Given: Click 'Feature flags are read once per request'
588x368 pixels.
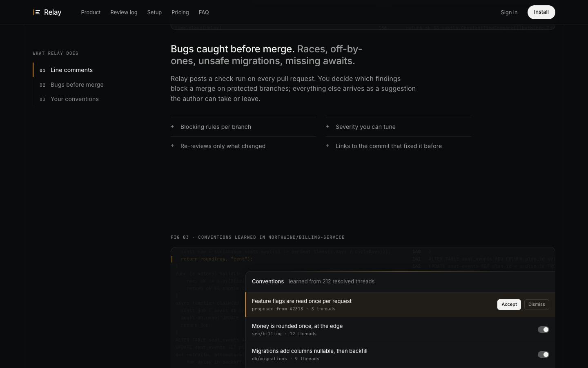Looking at the screenshot, I should click(x=302, y=301).
